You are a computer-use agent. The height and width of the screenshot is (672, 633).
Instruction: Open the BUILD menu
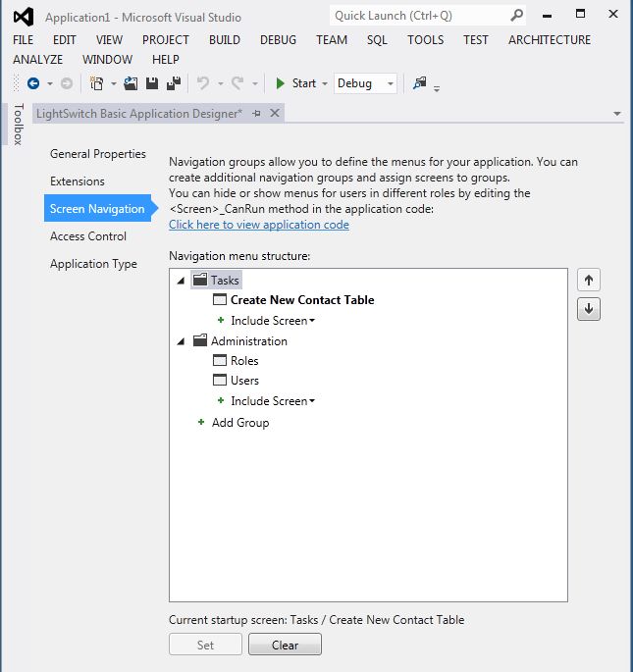(225, 40)
